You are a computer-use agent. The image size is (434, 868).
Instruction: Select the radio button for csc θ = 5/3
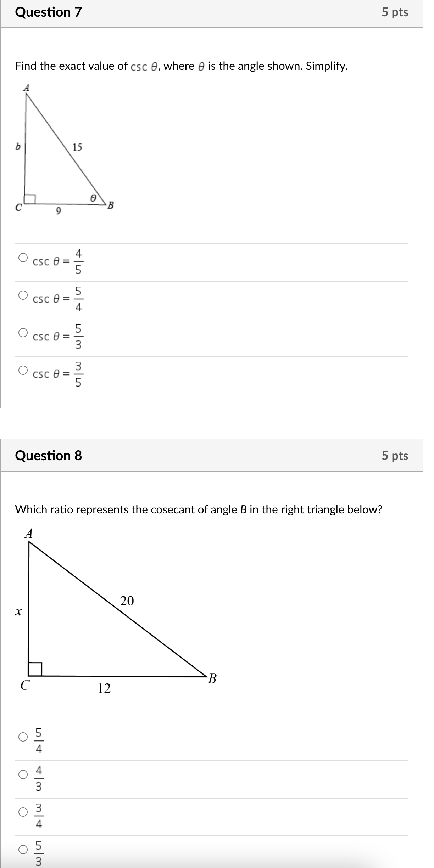click(22, 332)
